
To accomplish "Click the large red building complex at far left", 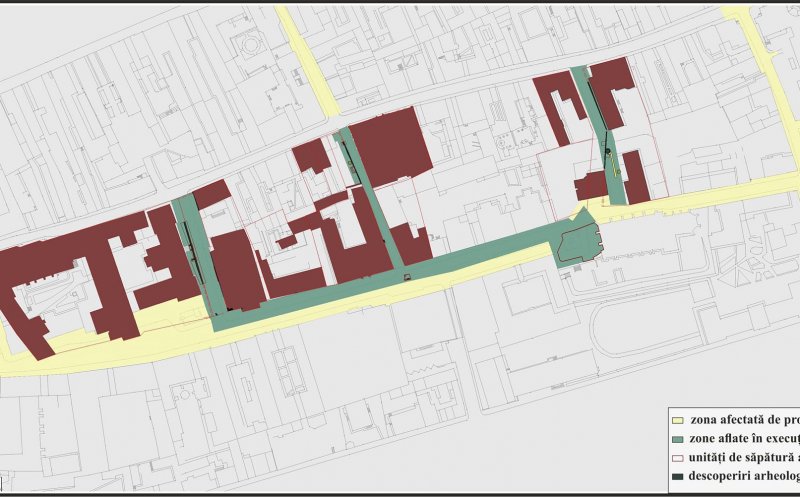I will click(x=60, y=270).
